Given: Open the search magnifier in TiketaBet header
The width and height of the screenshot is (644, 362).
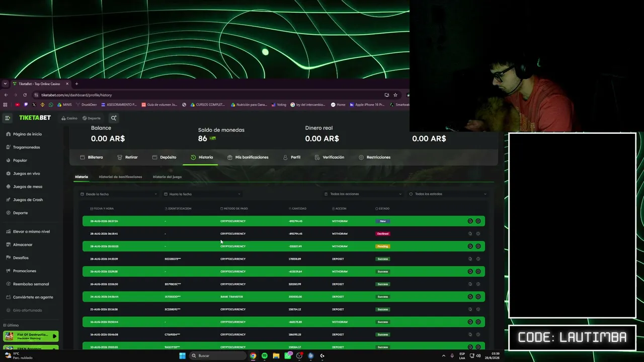Looking at the screenshot, I should tap(114, 118).
